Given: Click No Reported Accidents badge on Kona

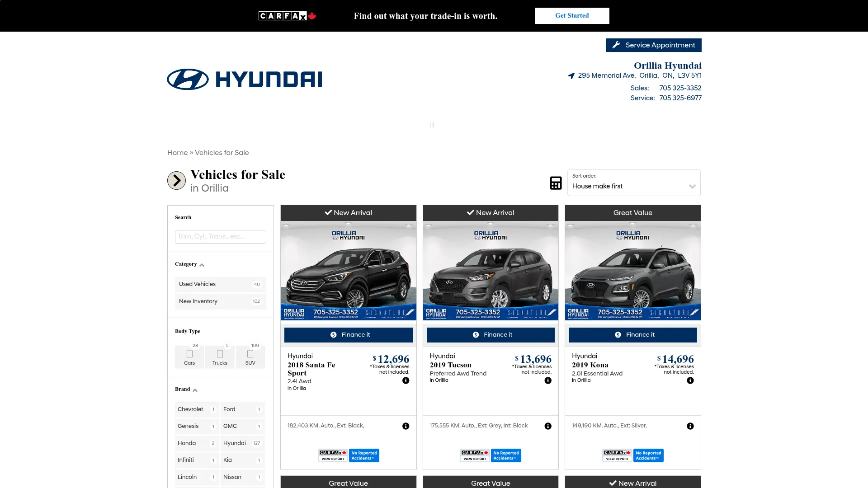Looking at the screenshot, I should pyautogui.click(x=648, y=455).
